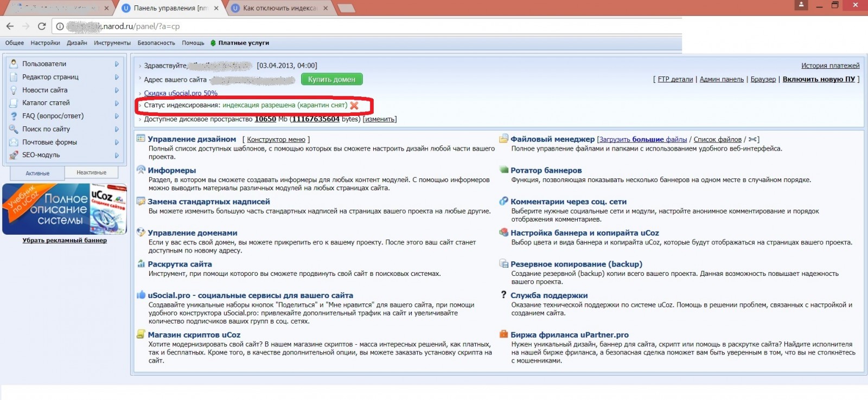This screenshot has height=400, width=868.
Task: Open the Помощь menu
Action: point(193,43)
